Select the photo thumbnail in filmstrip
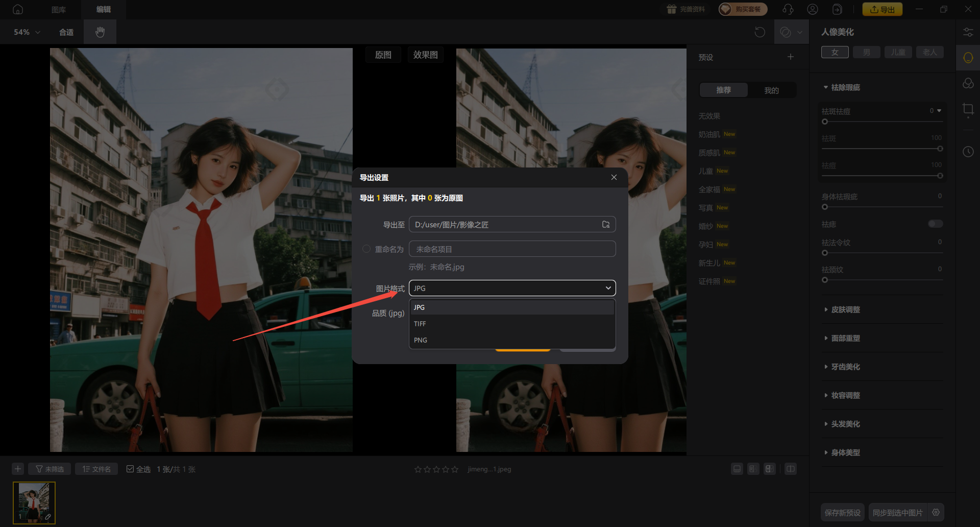This screenshot has height=527, width=980. pyautogui.click(x=34, y=502)
